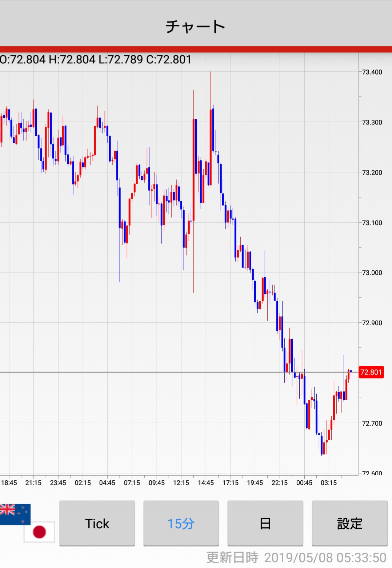392x568 pixels.
Task: Switch chart to Tick view
Action: tap(97, 524)
